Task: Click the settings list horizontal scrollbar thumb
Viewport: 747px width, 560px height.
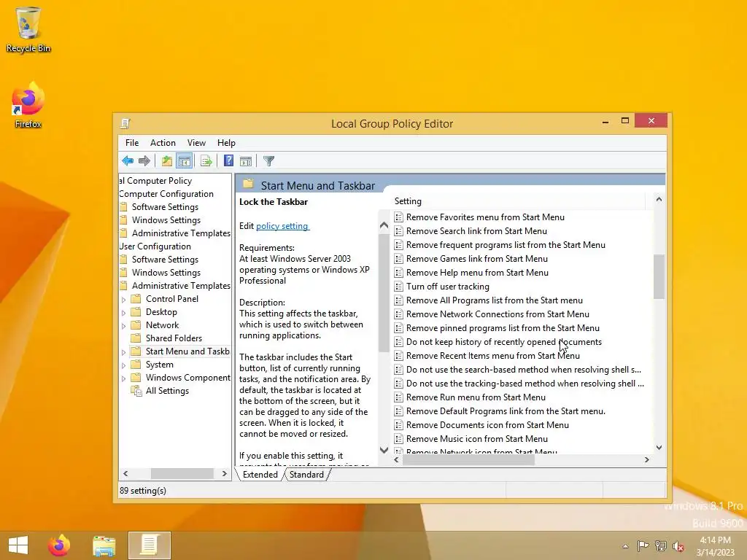Action: [x=469, y=460]
